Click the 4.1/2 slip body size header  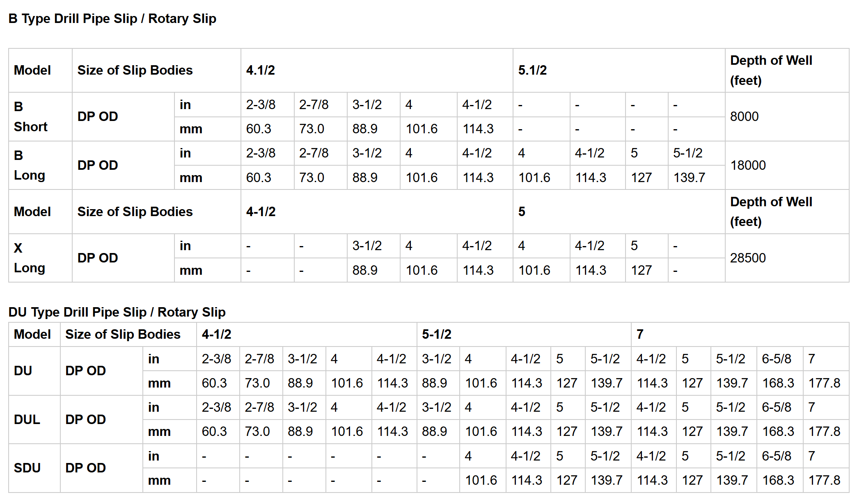261,70
